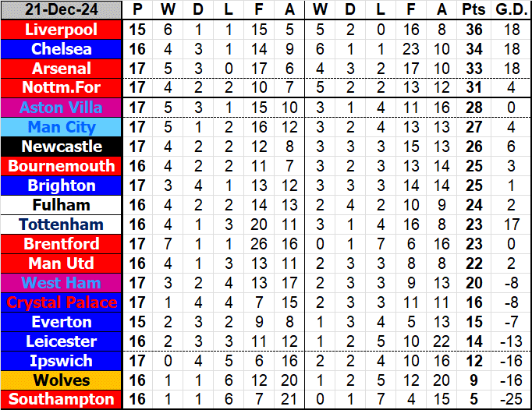
Task: Click the G.D. column header
Action: 510,10
